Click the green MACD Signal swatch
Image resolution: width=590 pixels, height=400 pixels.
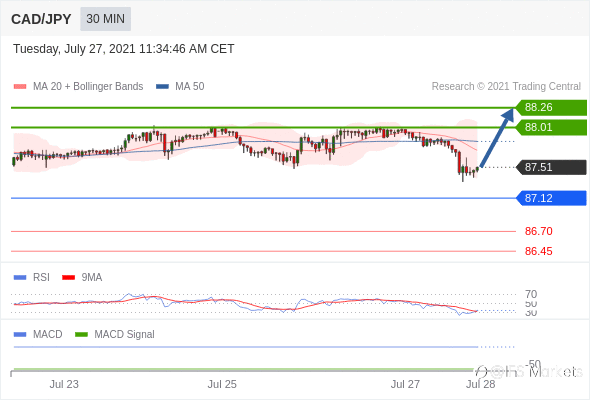point(81,335)
